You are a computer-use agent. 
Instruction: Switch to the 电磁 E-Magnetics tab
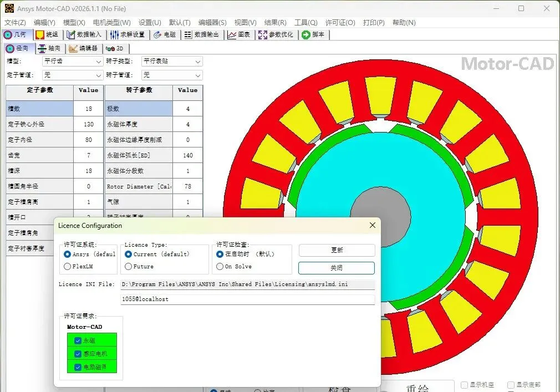tap(165, 34)
